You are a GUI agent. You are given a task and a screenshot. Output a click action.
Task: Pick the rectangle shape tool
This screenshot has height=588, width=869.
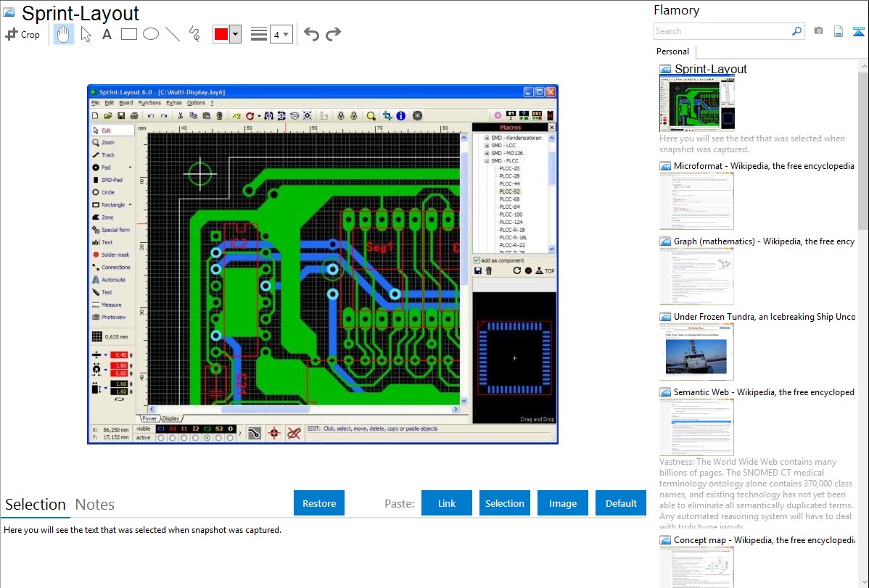point(129,34)
